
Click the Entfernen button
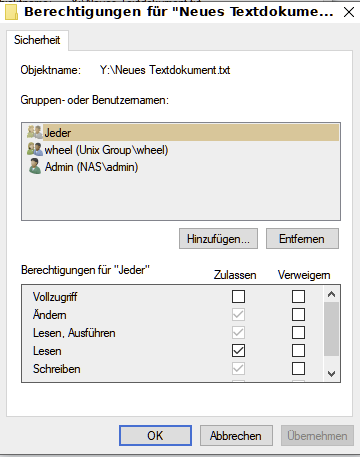pos(302,239)
